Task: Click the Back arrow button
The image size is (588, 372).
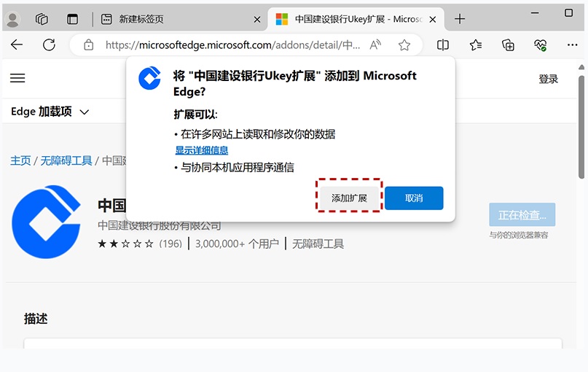Action: [x=17, y=45]
